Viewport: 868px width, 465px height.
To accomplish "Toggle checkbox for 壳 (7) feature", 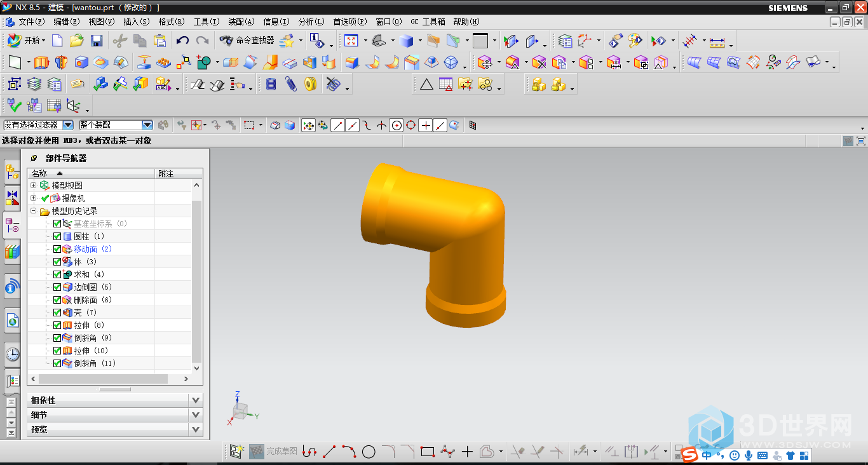I will coord(57,313).
